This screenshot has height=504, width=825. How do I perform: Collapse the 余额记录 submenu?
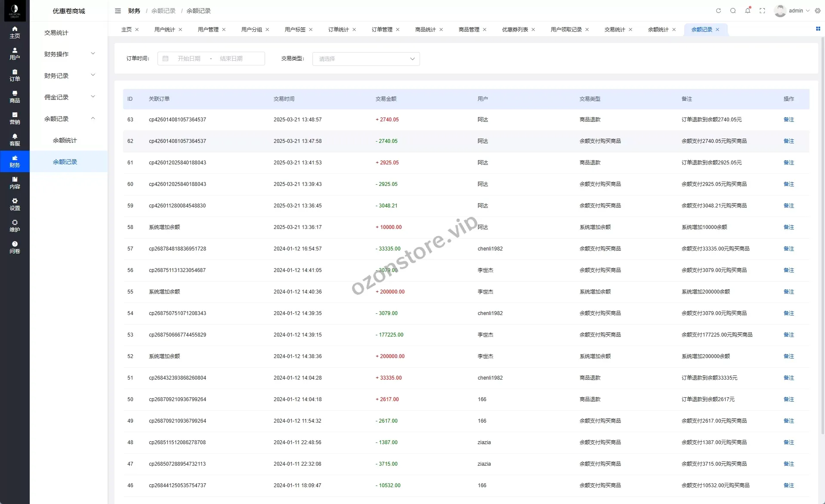69,119
